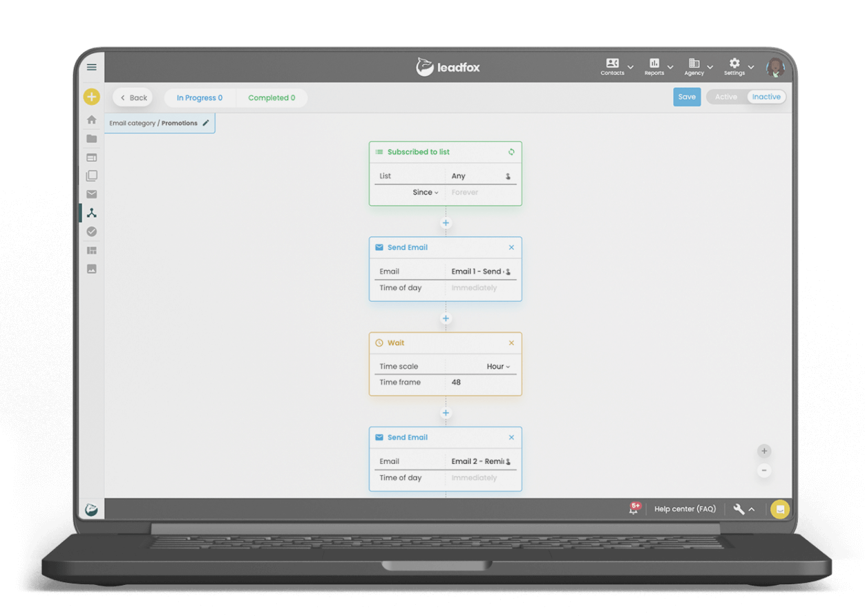Click the Back button
The height and width of the screenshot is (616, 865).
[133, 98]
